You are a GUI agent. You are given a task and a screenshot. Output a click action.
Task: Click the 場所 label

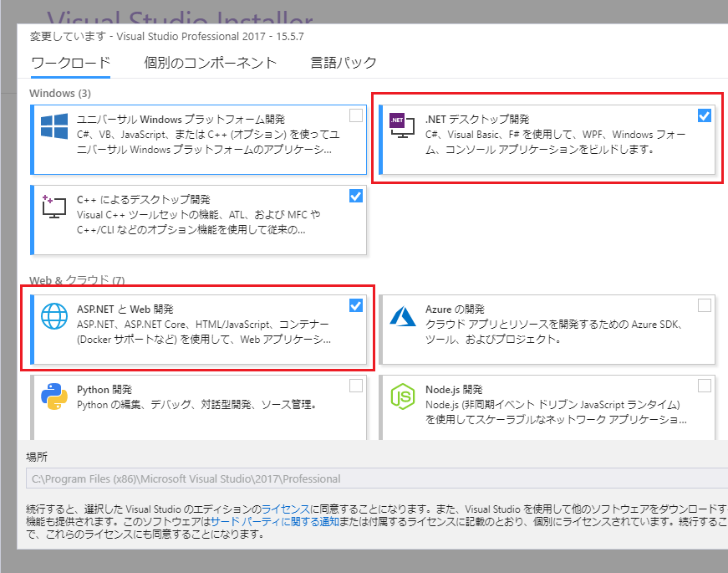click(x=37, y=457)
